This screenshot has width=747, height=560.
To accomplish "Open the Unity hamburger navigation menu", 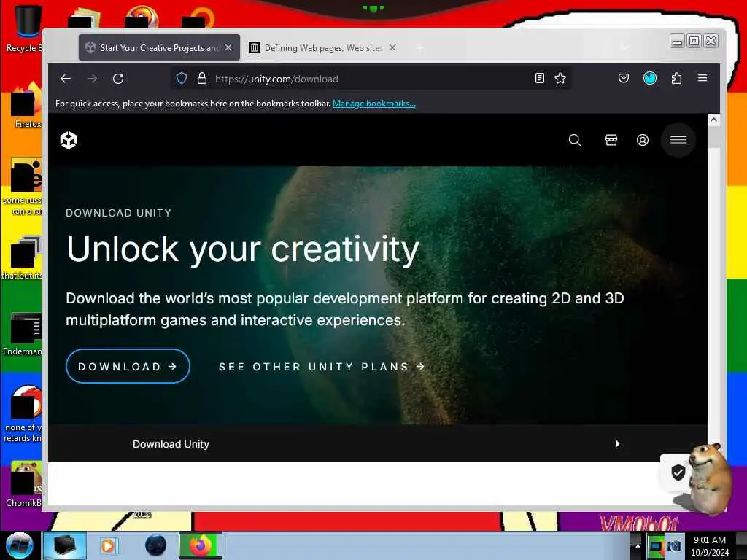I will [x=678, y=140].
